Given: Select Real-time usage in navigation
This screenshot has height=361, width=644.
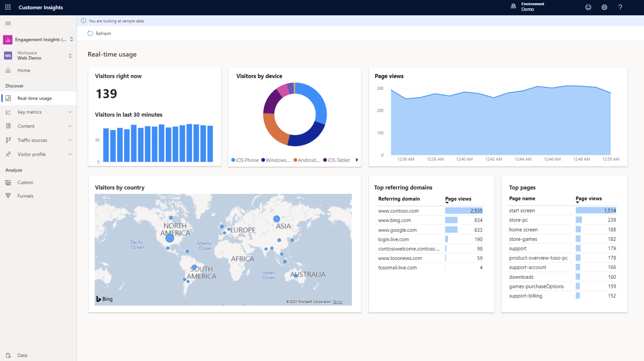Looking at the screenshot, I should coord(38,98).
